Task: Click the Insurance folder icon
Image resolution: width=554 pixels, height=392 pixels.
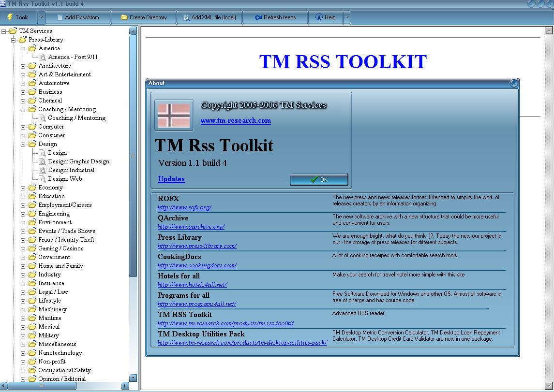Action: click(x=32, y=283)
